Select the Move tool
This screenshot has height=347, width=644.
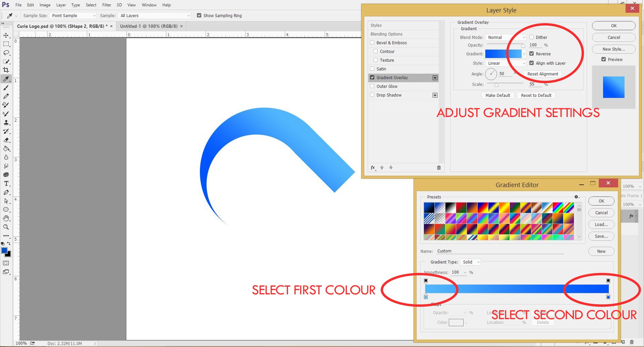click(x=6, y=35)
